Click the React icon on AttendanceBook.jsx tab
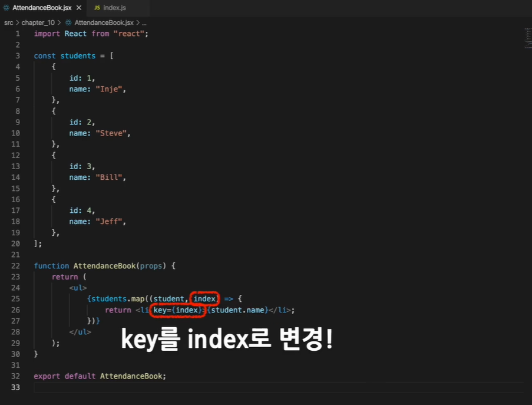The image size is (532, 405). pyautogui.click(x=6, y=8)
